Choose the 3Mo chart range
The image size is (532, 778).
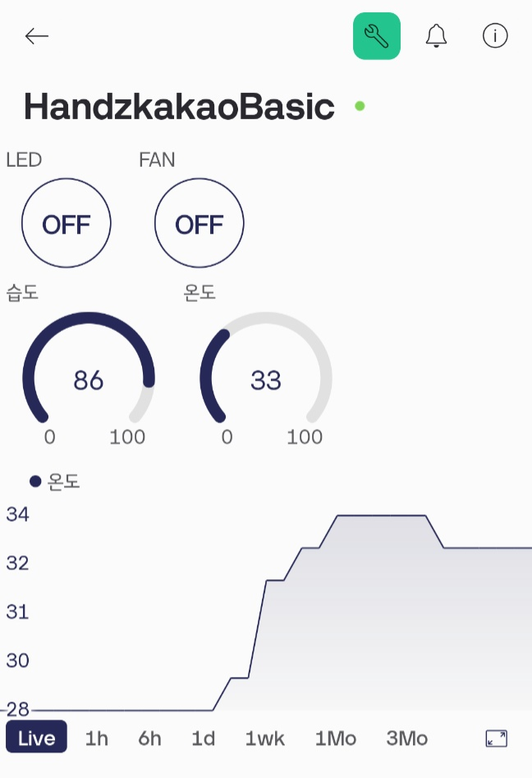pos(406,738)
